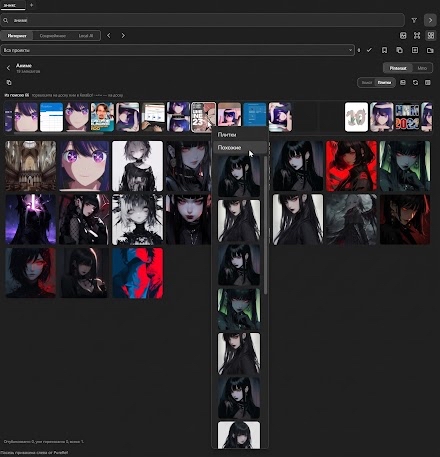
Task: Choose Похожие in the popup menu
Action: click(x=240, y=147)
